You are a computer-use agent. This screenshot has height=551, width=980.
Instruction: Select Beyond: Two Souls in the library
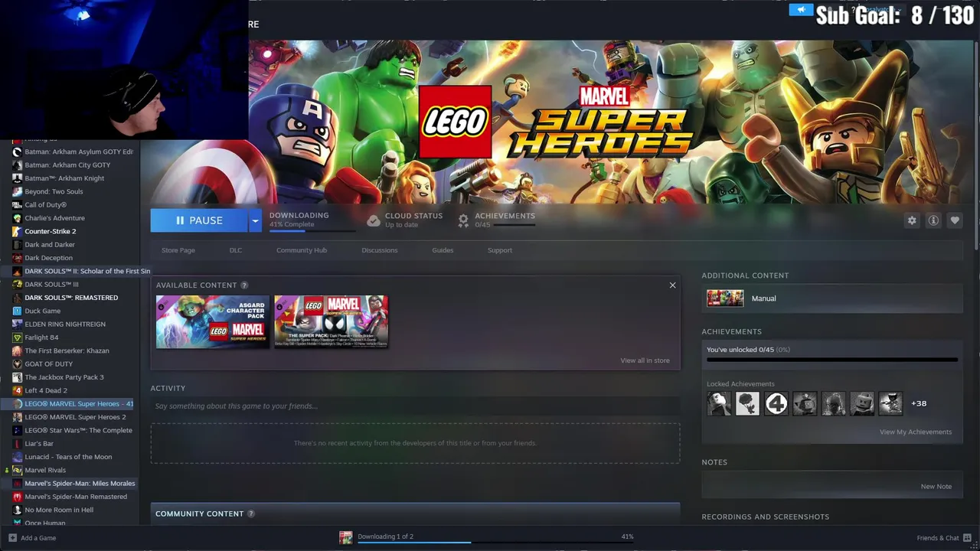click(54, 192)
